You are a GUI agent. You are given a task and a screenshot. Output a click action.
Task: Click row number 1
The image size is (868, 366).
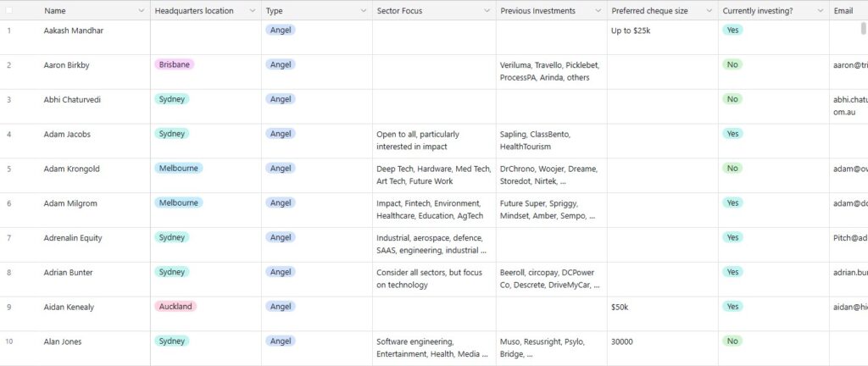(x=8, y=30)
